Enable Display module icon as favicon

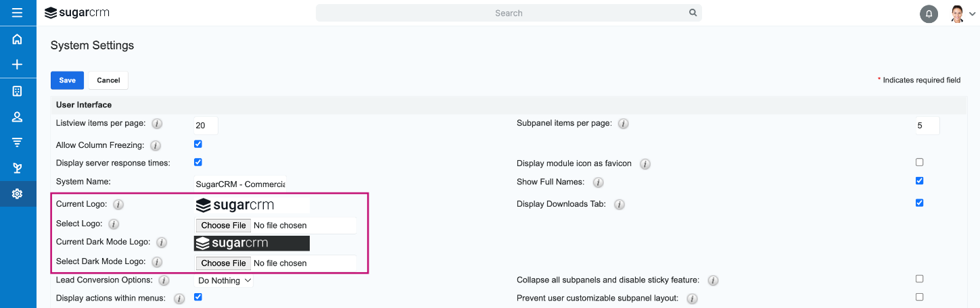tap(919, 162)
